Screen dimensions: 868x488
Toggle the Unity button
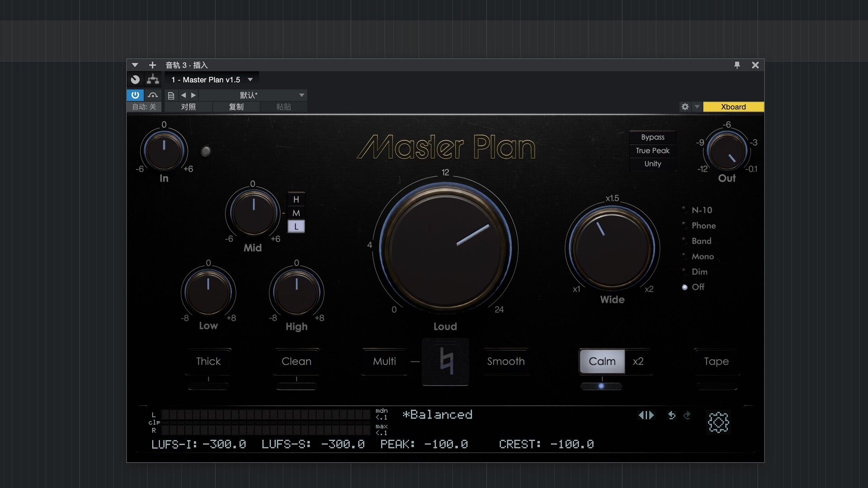(652, 164)
